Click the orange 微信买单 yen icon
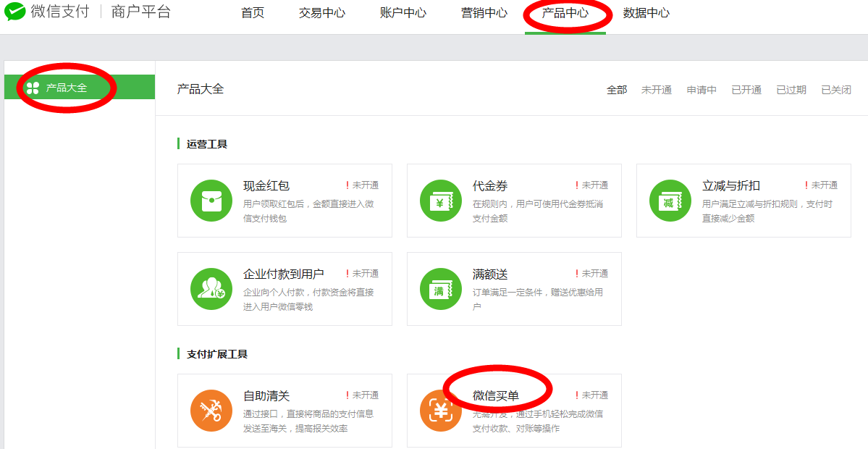The image size is (868, 449). pyautogui.click(x=441, y=410)
